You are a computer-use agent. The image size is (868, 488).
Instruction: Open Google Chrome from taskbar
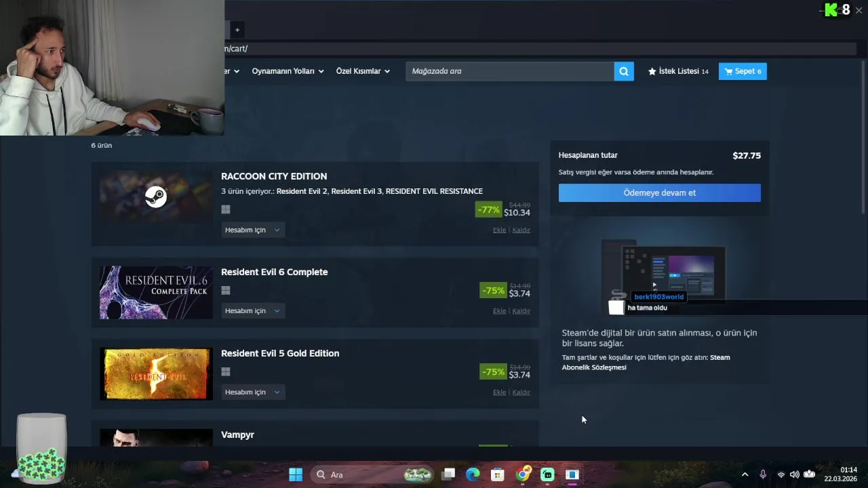[x=523, y=474]
